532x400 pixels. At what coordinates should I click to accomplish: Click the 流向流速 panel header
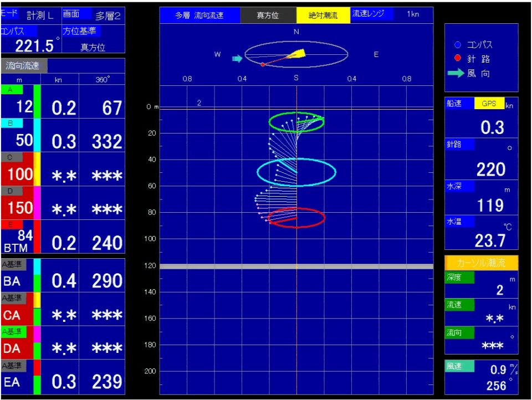pyautogui.click(x=24, y=65)
